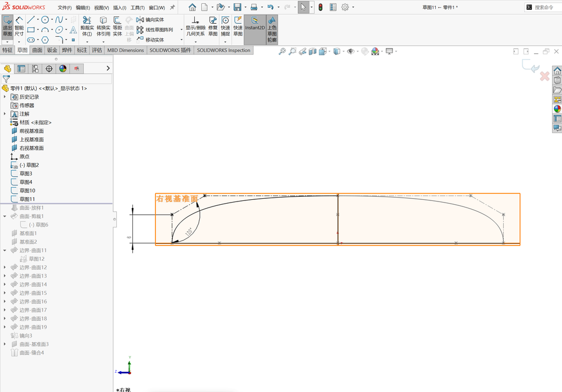
Task: Click the Print icon
Action: (x=254, y=7)
